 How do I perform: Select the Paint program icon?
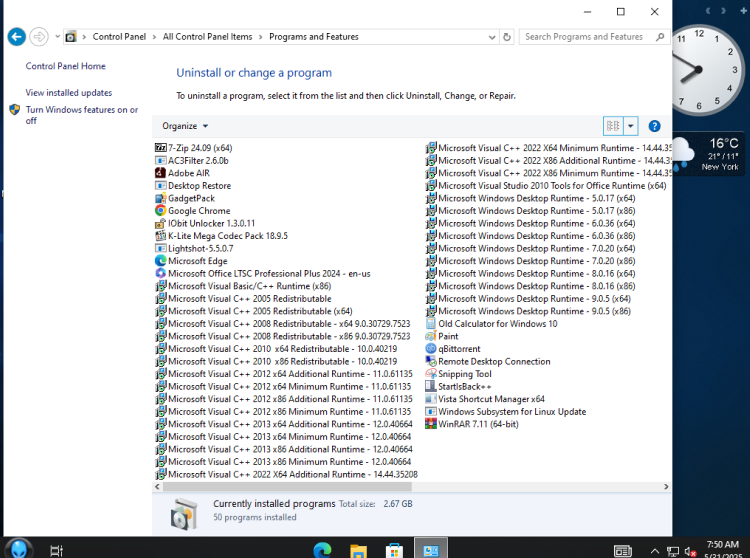point(431,336)
